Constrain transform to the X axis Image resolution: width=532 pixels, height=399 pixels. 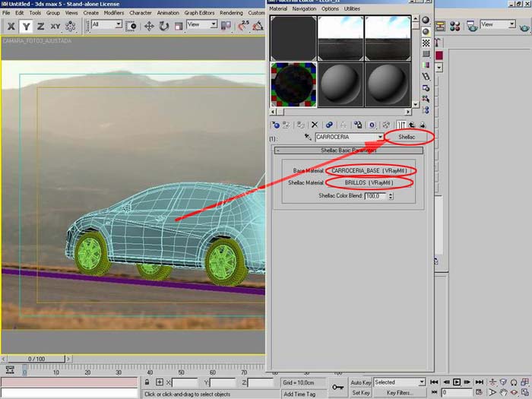(11, 26)
